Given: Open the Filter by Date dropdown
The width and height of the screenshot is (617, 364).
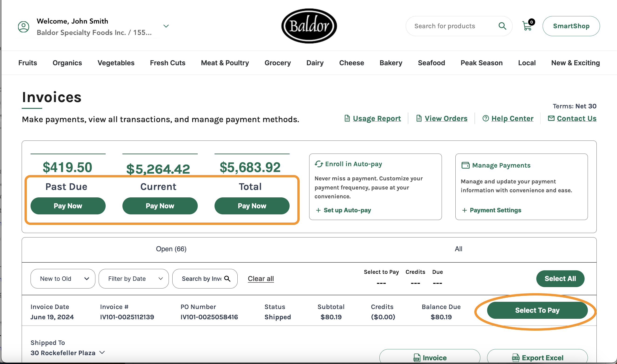Looking at the screenshot, I should 134,279.
